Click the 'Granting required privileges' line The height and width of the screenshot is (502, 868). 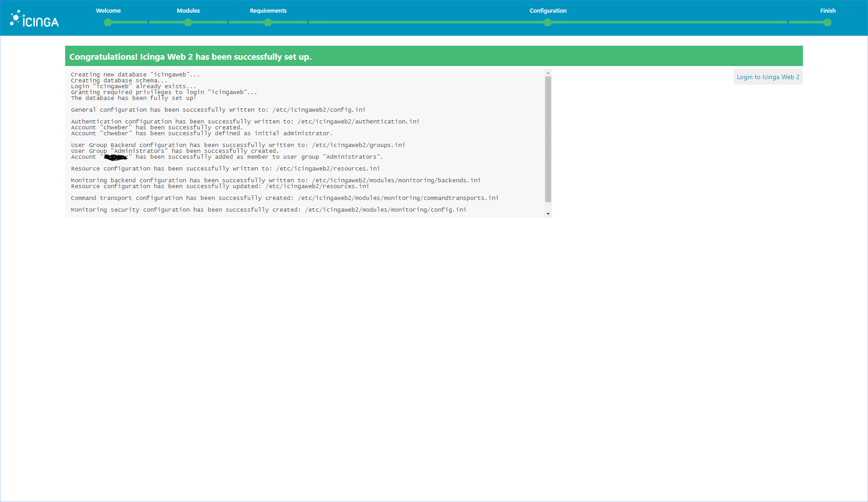(x=164, y=92)
